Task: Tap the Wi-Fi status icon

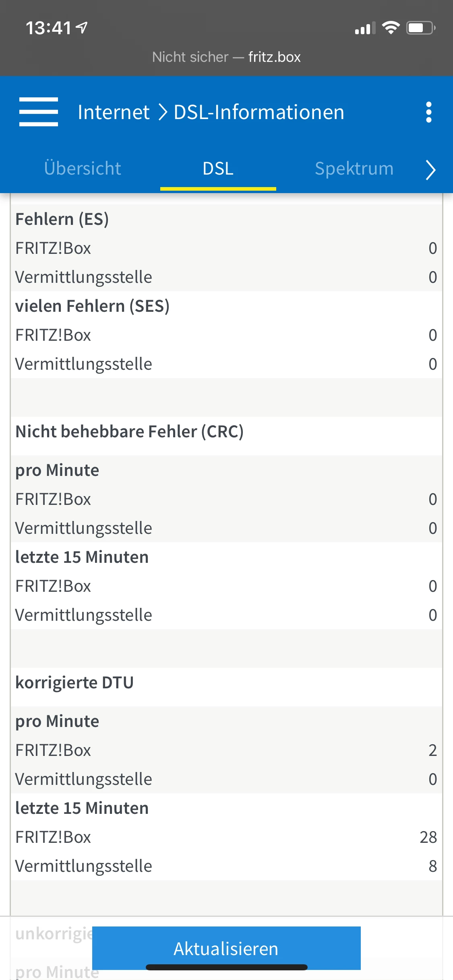Action: (x=390, y=28)
